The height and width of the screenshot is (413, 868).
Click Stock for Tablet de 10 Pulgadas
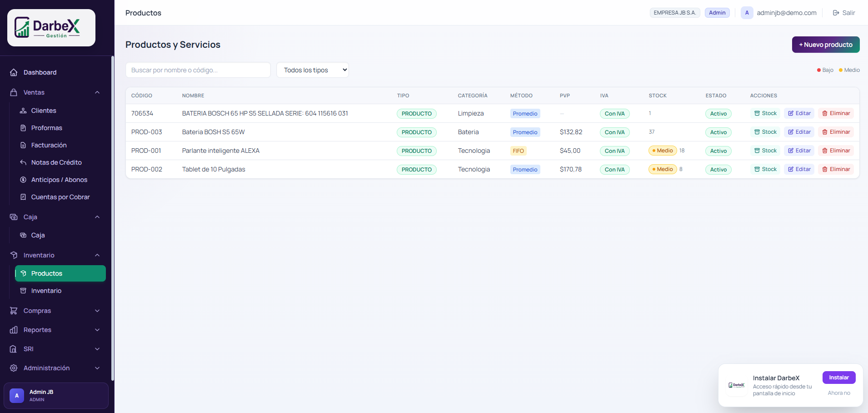[x=765, y=169]
